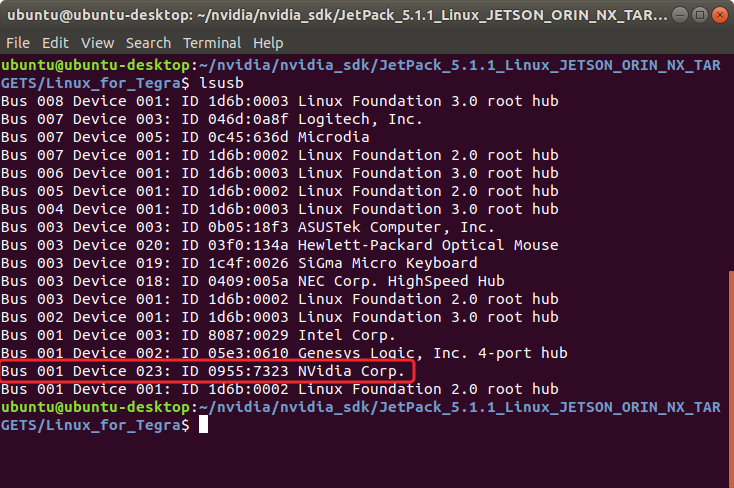Open the Help menu
734x488 pixels.
[268, 43]
